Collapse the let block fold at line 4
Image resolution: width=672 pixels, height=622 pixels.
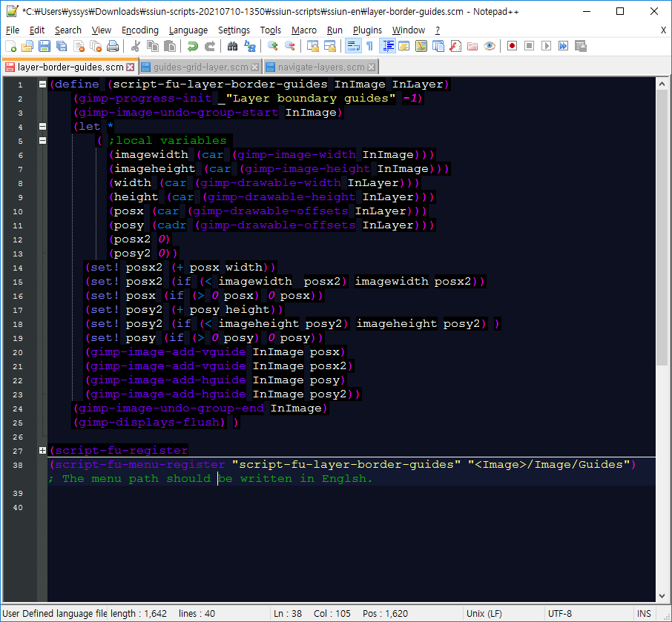click(42, 126)
